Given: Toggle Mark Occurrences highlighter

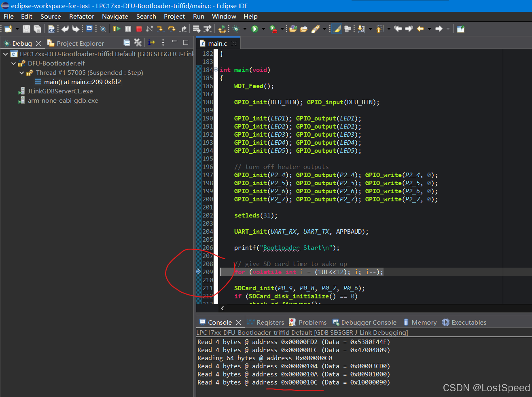Looking at the screenshot, I should tap(337, 29).
